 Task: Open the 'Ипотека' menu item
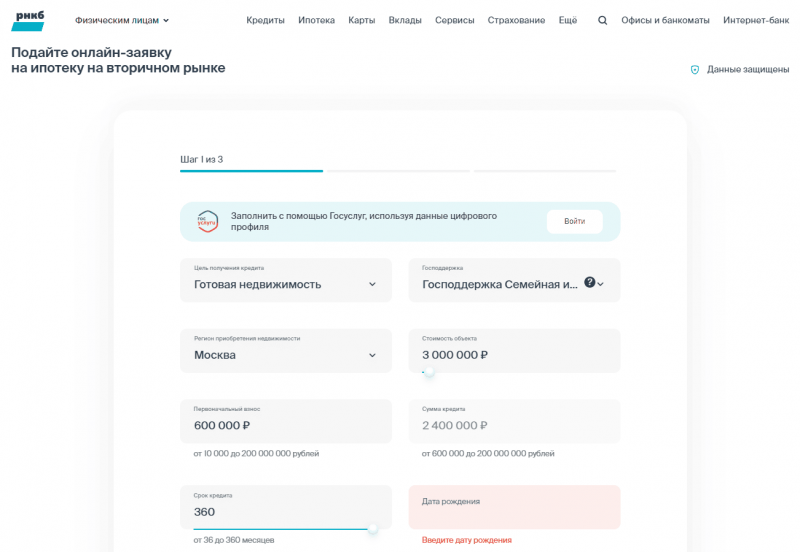pyautogui.click(x=316, y=20)
